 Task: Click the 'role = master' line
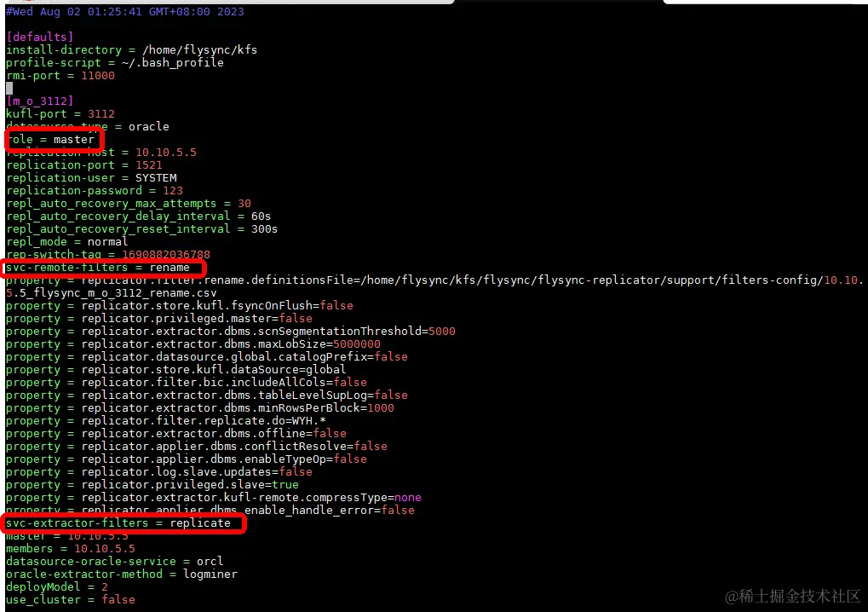coord(50,140)
